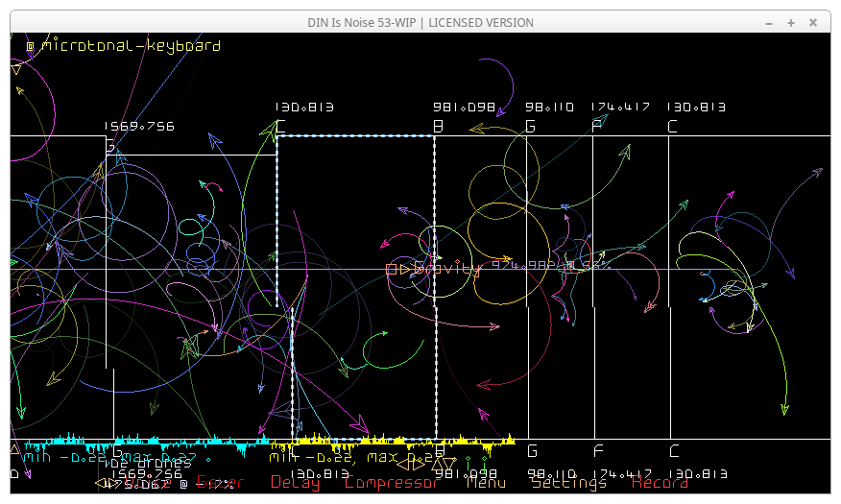Click the orange square box left of Gravity
The width and height of the screenshot is (841, 504).
[x=392, y=270]
